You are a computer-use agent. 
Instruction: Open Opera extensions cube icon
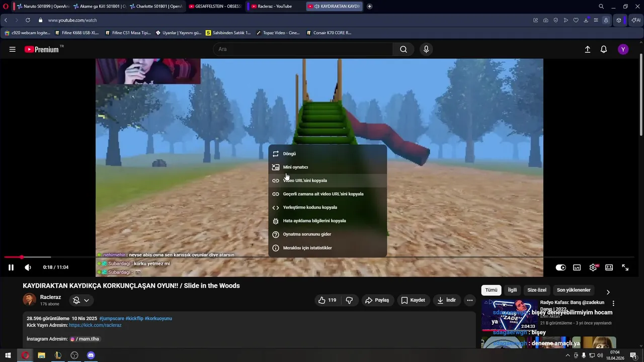coord(619,20)
